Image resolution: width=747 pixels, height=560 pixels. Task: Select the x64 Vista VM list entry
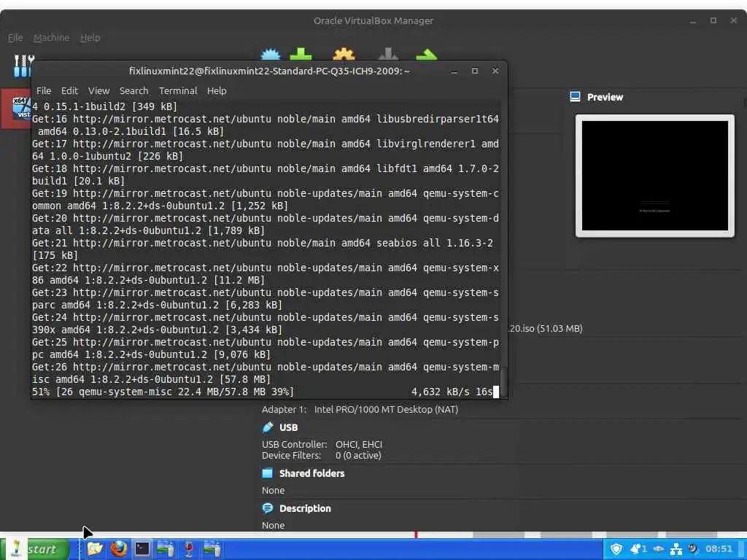pos(16,108)
